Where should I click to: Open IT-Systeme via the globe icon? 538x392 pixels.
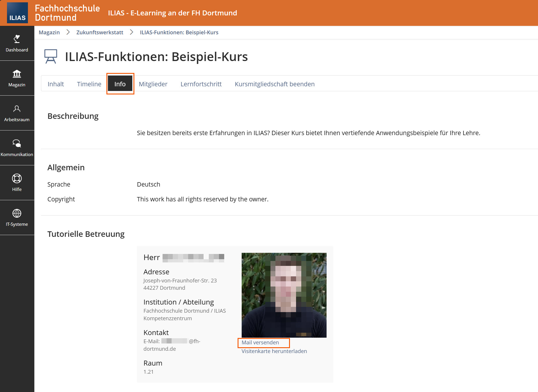pyautogui.click(x=17, y=218)
